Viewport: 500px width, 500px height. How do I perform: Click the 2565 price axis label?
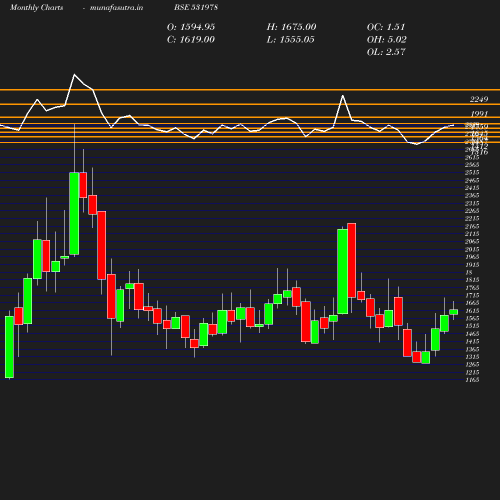point(472,165)
